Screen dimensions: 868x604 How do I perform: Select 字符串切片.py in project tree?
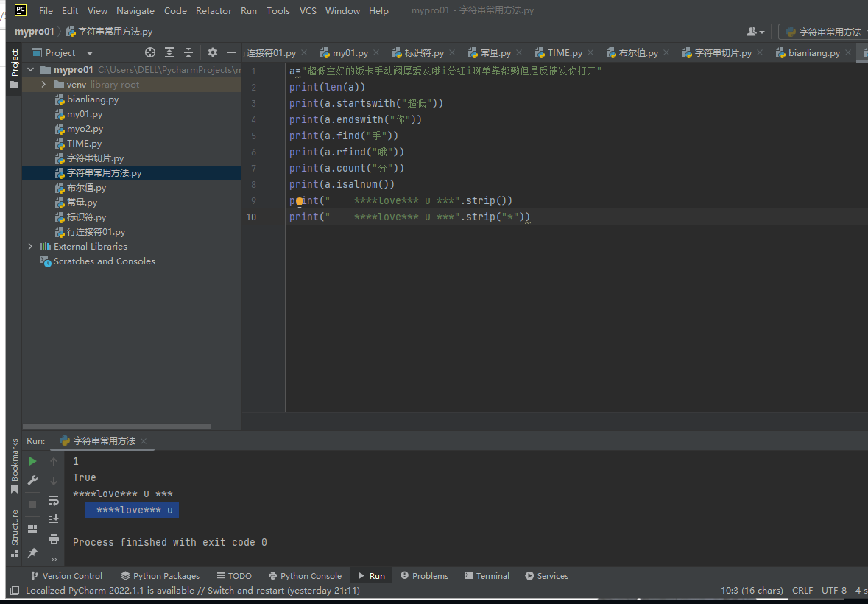(95, 158)
